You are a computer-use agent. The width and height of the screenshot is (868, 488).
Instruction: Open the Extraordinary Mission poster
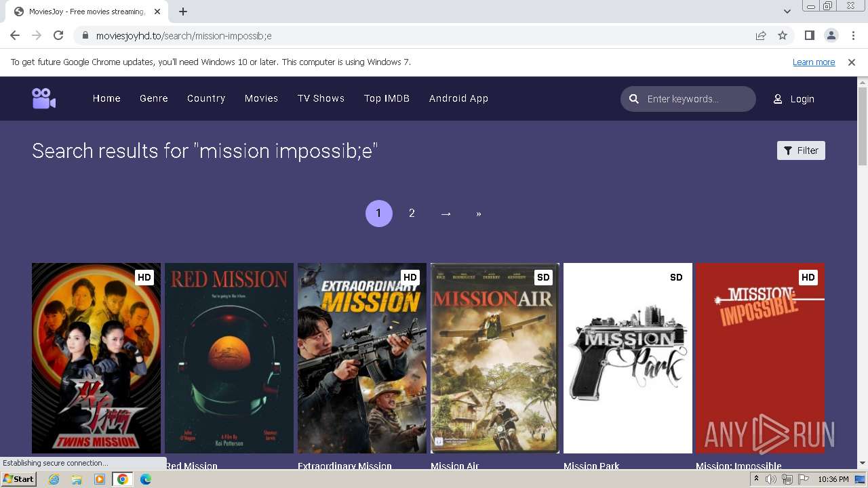tap(362, 358)
